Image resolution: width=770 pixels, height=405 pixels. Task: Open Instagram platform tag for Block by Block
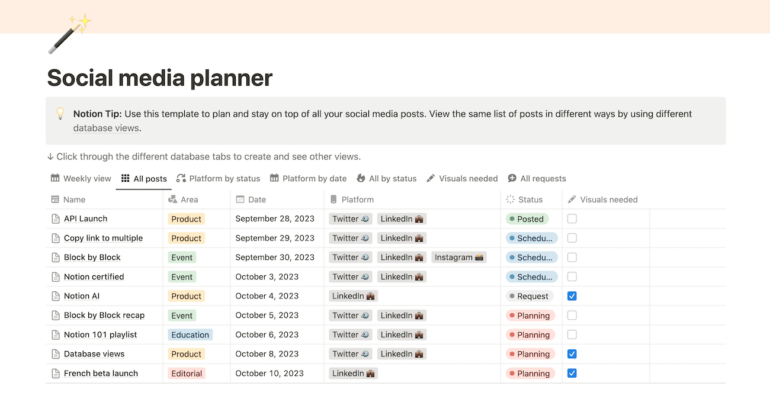(x=459, y=257)
